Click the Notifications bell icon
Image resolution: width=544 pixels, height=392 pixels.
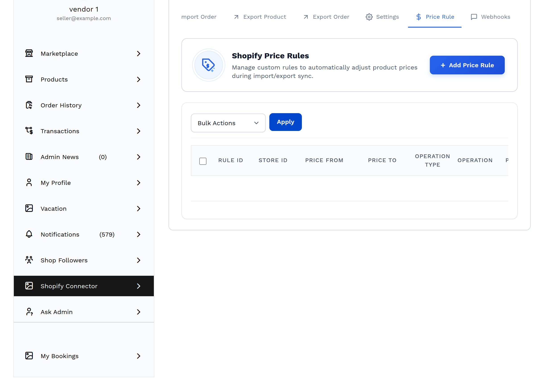(x=29, y=235)
